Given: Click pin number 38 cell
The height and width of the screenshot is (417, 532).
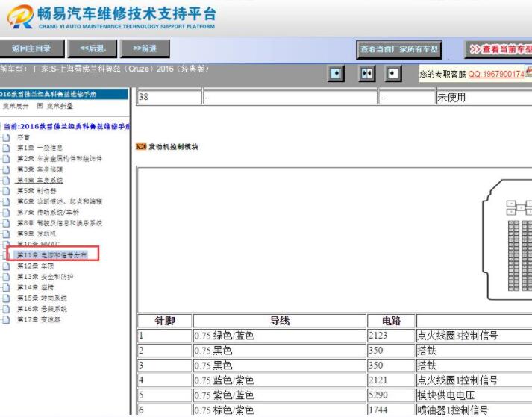Looking at the screenshot, I should 169,98.
